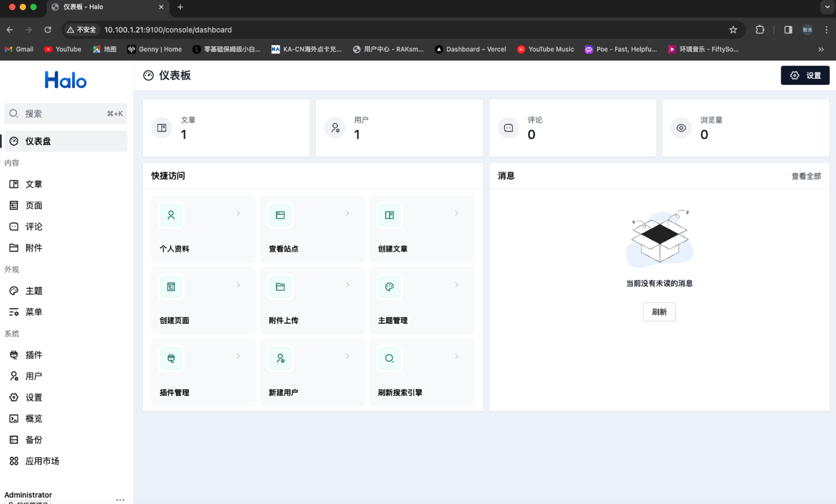Open the Administrator more options menu

(x=120, y=499)
